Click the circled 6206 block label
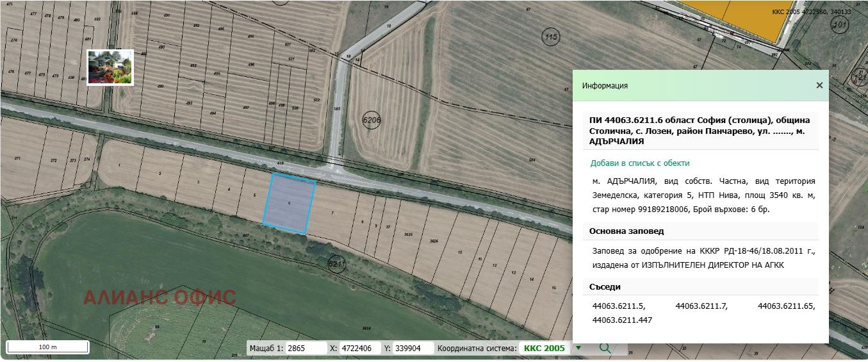Screen dimensions: 868x362 (372, 120)
